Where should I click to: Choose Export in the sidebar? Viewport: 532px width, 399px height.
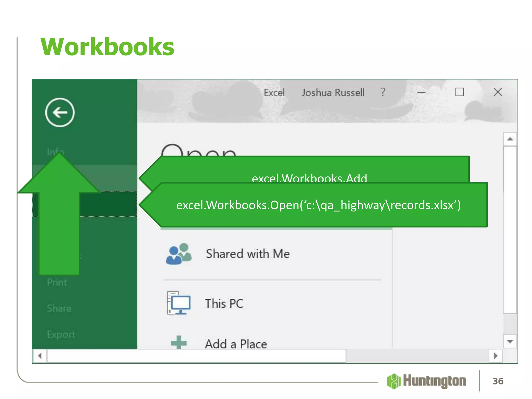pos(61,334)
